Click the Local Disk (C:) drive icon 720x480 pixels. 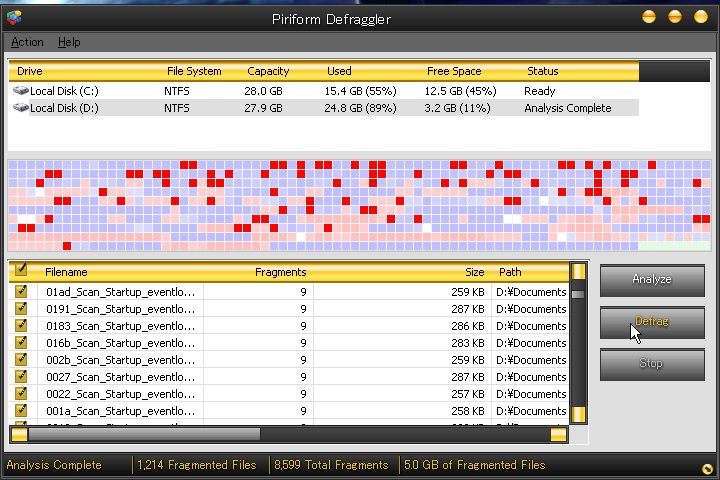coord(21,90)
